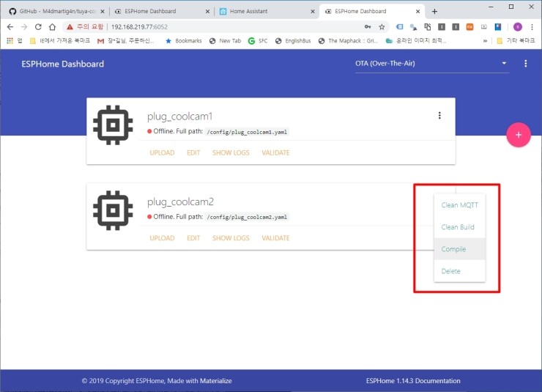Click the /config/plug_coolcam1.yaml path text

[x=247, y=132]
